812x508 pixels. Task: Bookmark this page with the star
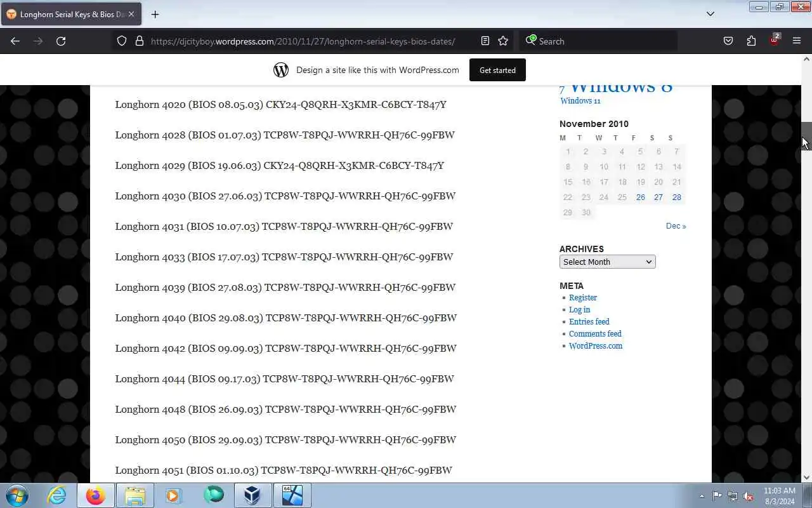tap(503, 41)
